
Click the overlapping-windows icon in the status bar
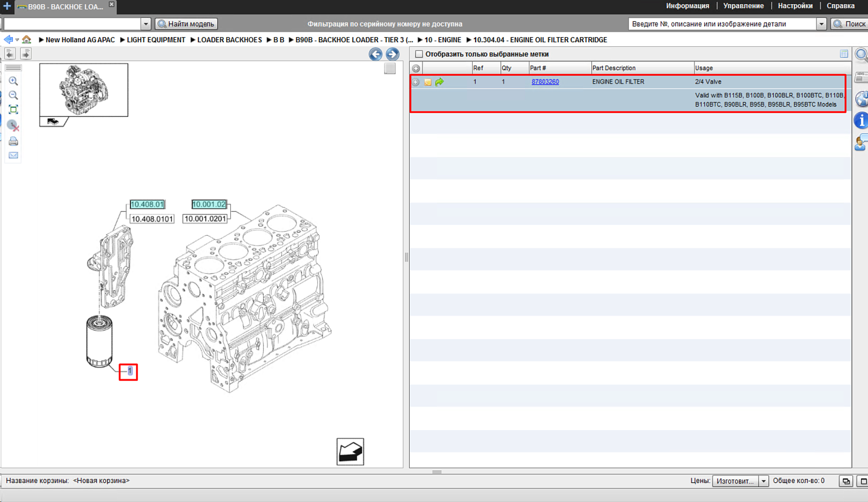[846, 481]
